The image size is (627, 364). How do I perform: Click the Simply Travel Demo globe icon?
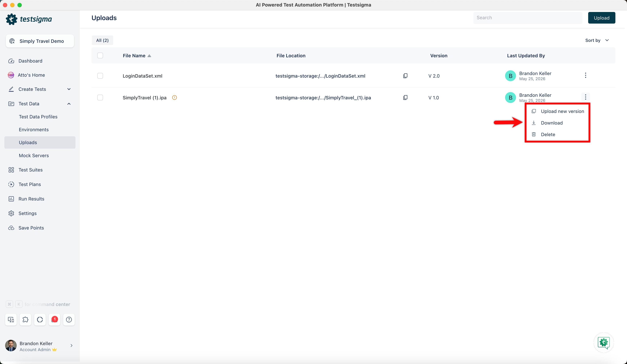(12, 41)
